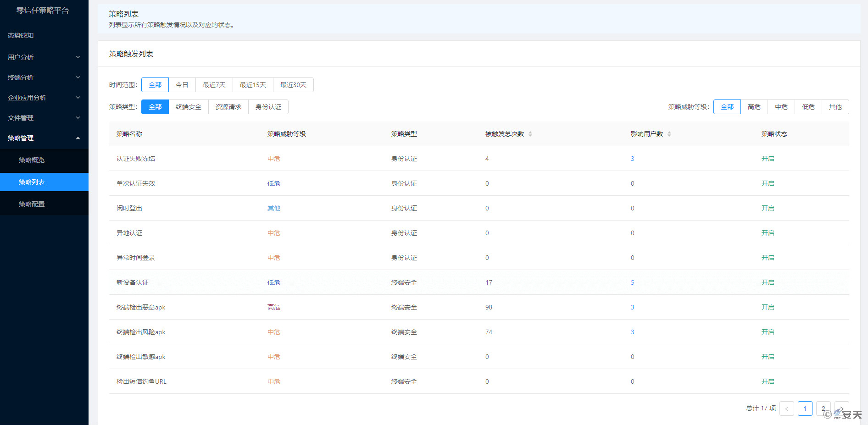Click 开启 status for 闲时登出
The image size is (868, 425).
click(x=768, y=208)
